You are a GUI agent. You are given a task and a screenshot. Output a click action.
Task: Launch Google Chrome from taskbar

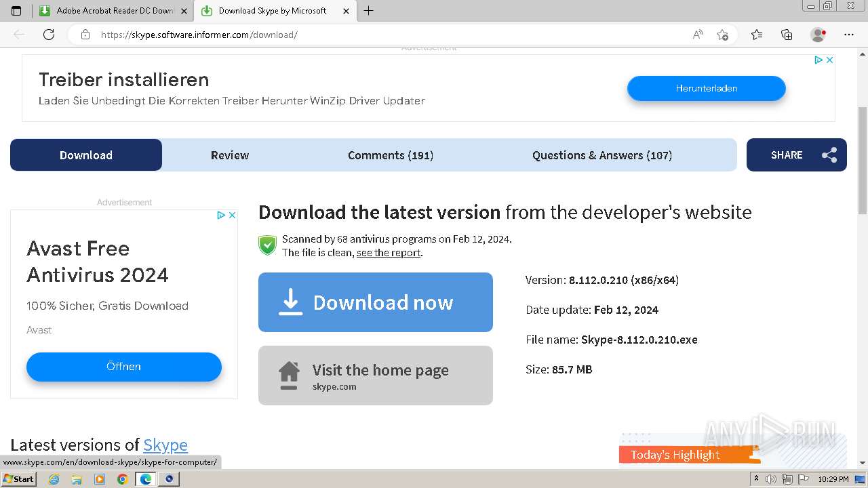coord(122,479)
